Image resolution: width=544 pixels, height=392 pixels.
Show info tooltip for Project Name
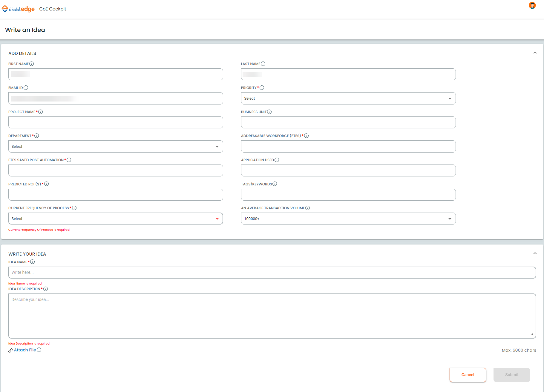pyautogui.click(x=41, y=112)
